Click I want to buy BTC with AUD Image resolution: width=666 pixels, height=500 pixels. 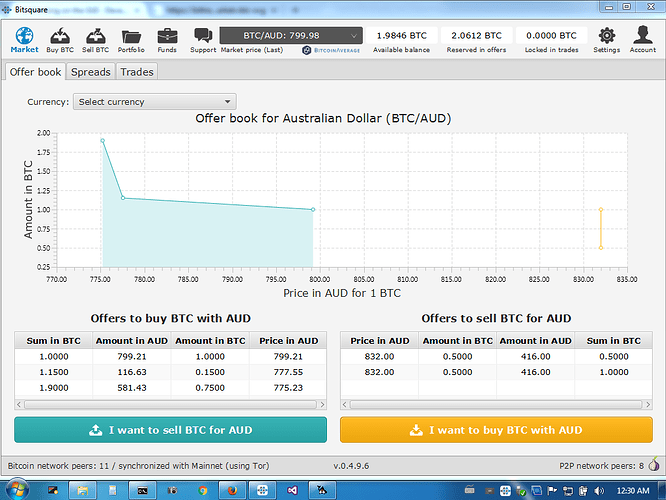point(496,430)
